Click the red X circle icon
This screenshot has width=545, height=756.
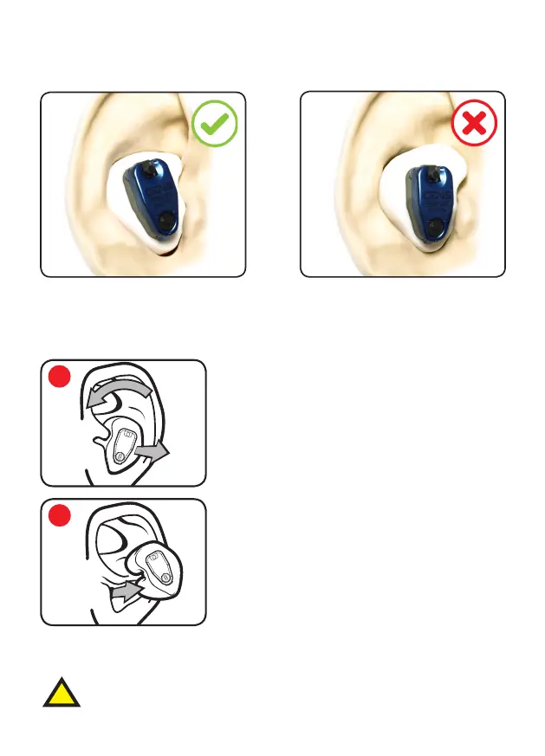tap(474, 123)
